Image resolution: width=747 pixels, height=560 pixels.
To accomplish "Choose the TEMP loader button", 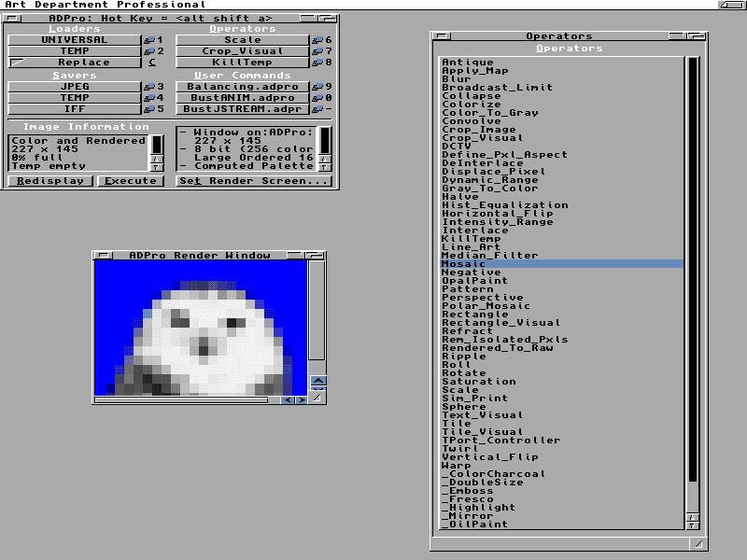I will (75, 51).
